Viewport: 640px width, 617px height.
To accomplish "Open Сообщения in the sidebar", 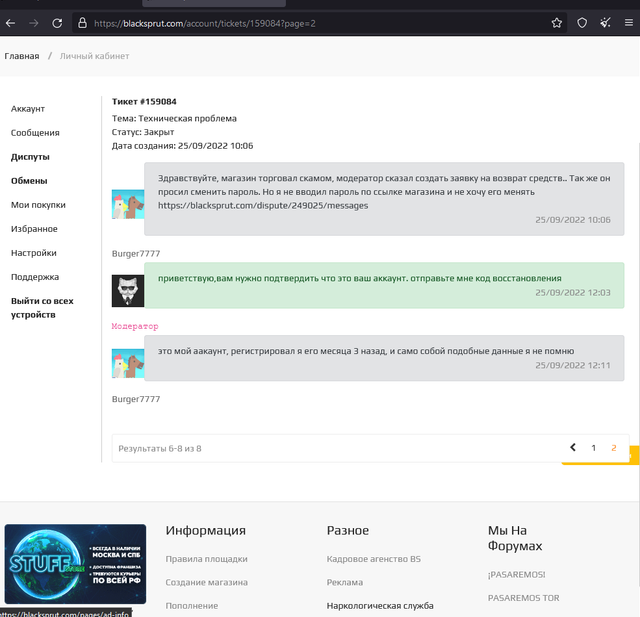I will tap(35, 133).
